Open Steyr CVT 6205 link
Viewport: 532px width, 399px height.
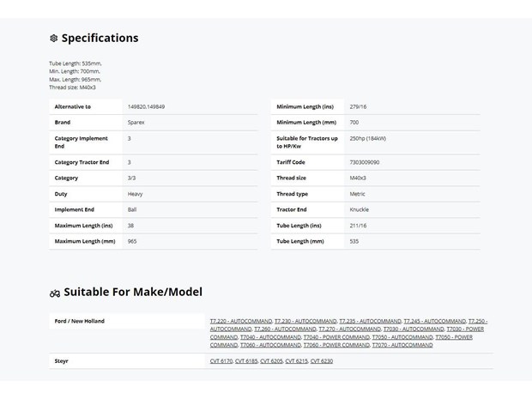click(x=271, y=361)
